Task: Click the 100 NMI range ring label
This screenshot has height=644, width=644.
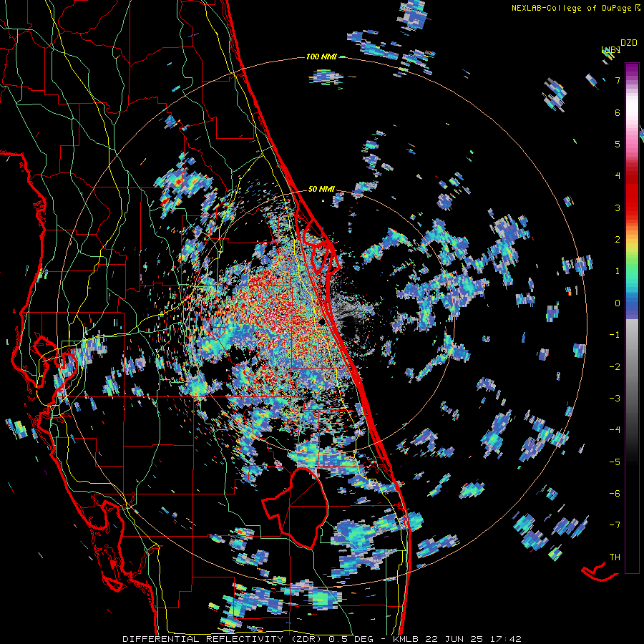Action: (x=321, y=57)
